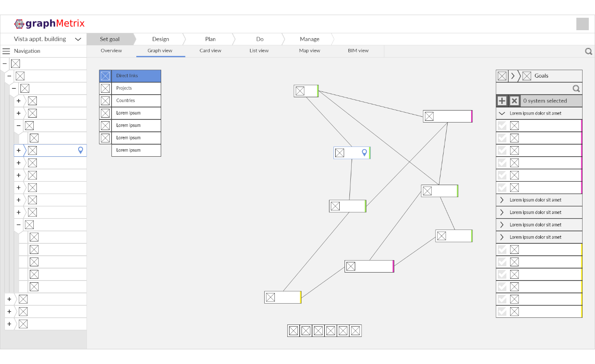Switch to the Card view tab
This screenshot has height=364, width=595.
210,51
